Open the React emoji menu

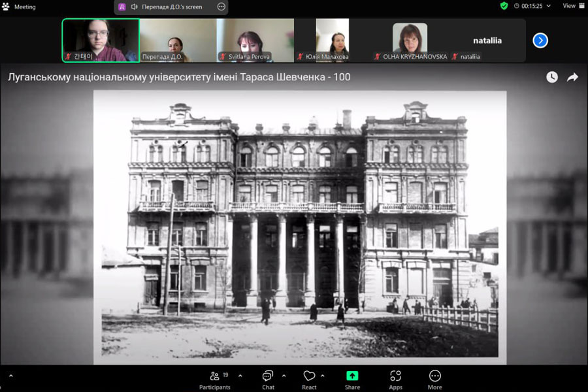pyautogui.click(x=309, y=378)
